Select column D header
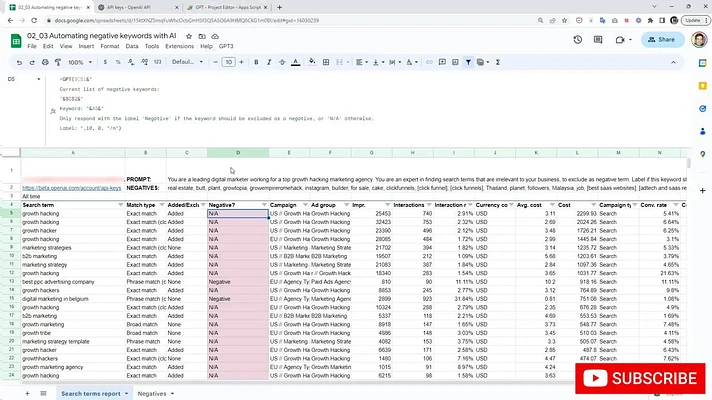 tap(238, 153)
